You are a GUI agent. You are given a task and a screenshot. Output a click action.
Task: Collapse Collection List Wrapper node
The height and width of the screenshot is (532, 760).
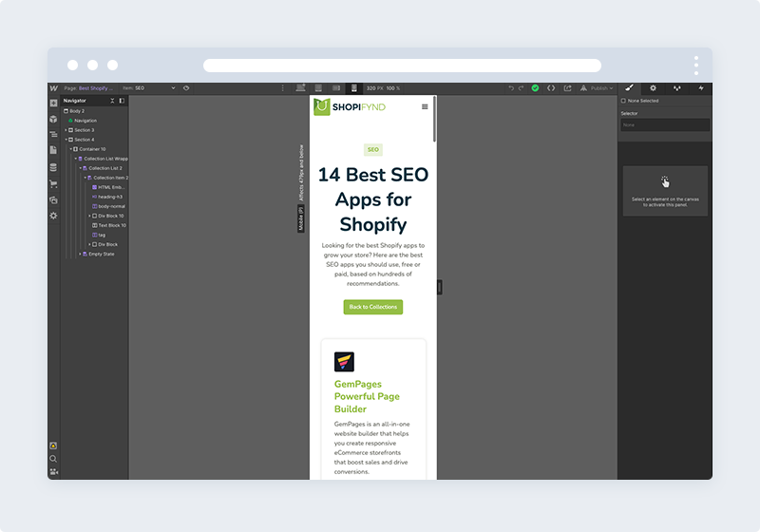(76, 159)
